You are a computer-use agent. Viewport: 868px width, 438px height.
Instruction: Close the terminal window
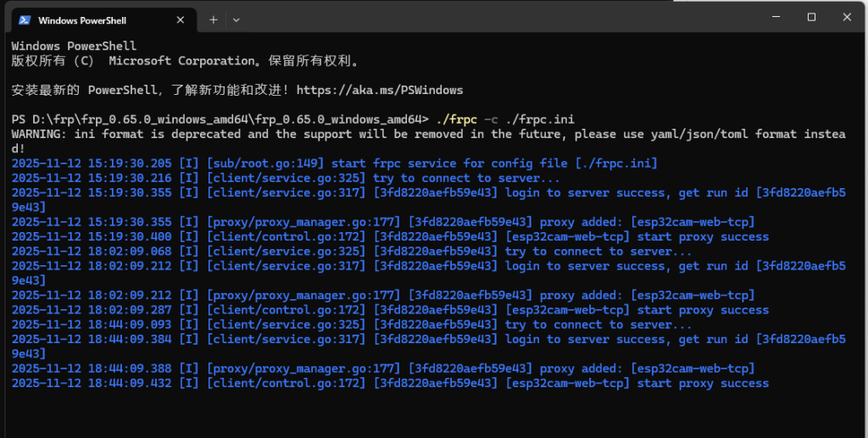(x=847, y=17)
